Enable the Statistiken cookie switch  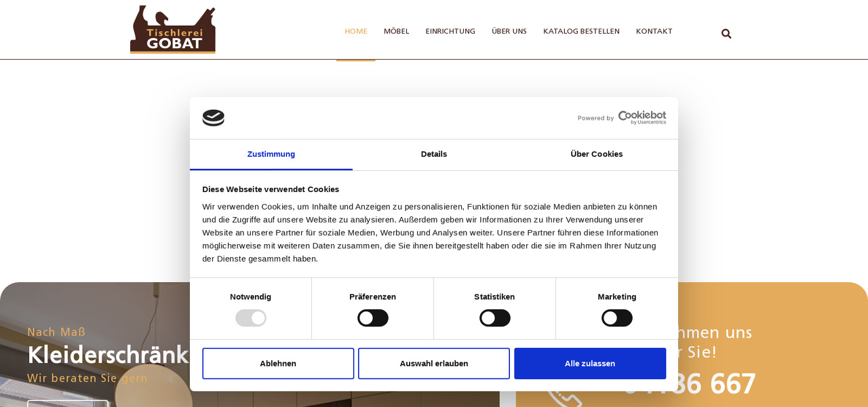(x=495, y=318)
